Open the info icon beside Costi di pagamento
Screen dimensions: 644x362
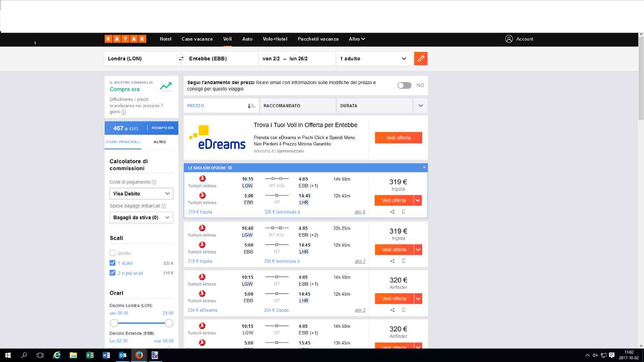click(154, 182)
